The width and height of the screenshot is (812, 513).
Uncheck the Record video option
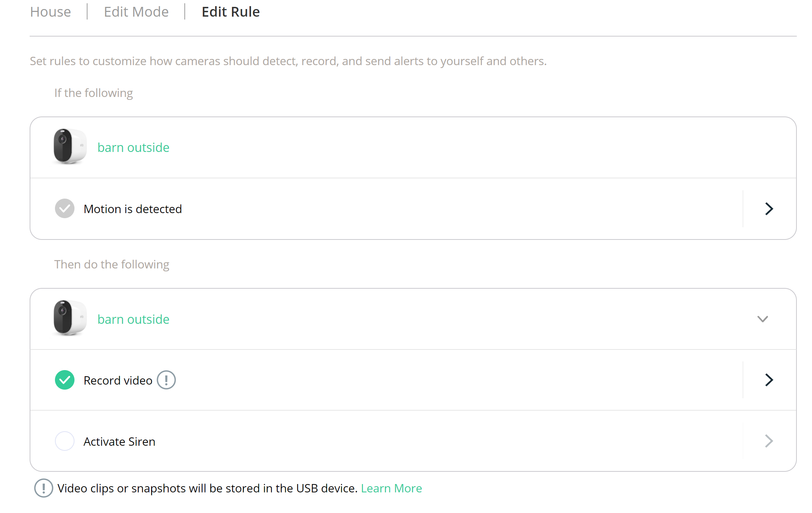[x=65, y=380]
